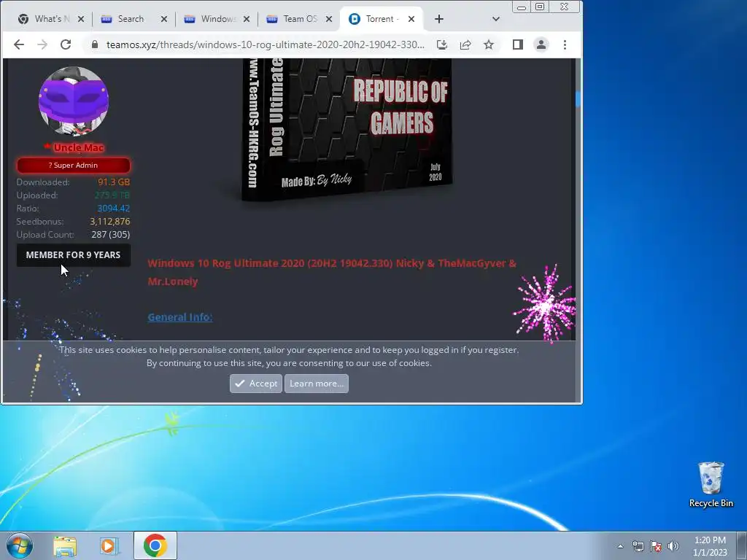Click the install/download page icon
The image size is (747, 560).
[441, 44]
